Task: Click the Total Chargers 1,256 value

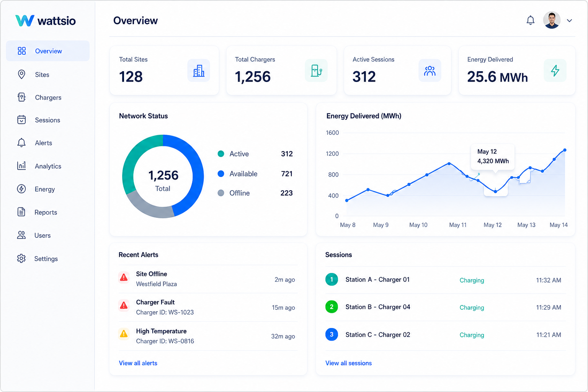Action: coord(253,77)
